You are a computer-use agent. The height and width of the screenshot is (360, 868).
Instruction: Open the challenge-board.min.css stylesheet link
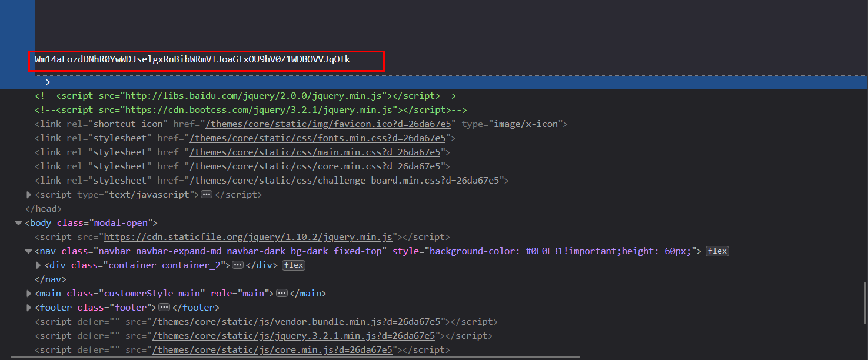[x=345, y=181]
